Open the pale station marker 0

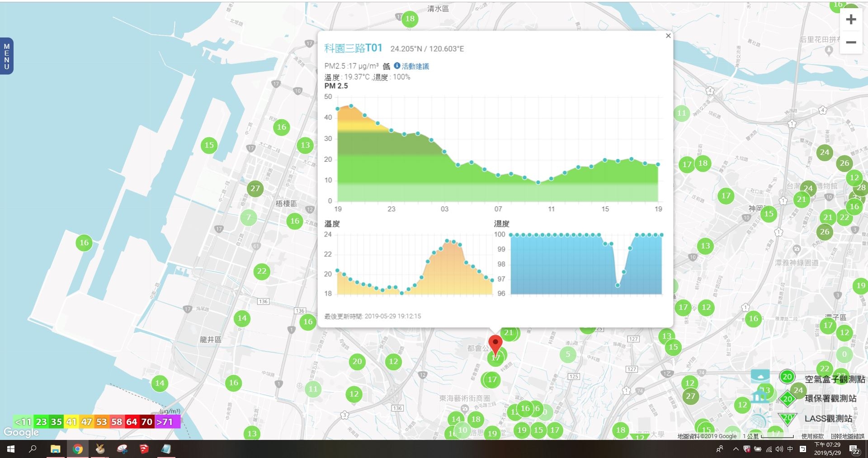(x=844, y=354)
